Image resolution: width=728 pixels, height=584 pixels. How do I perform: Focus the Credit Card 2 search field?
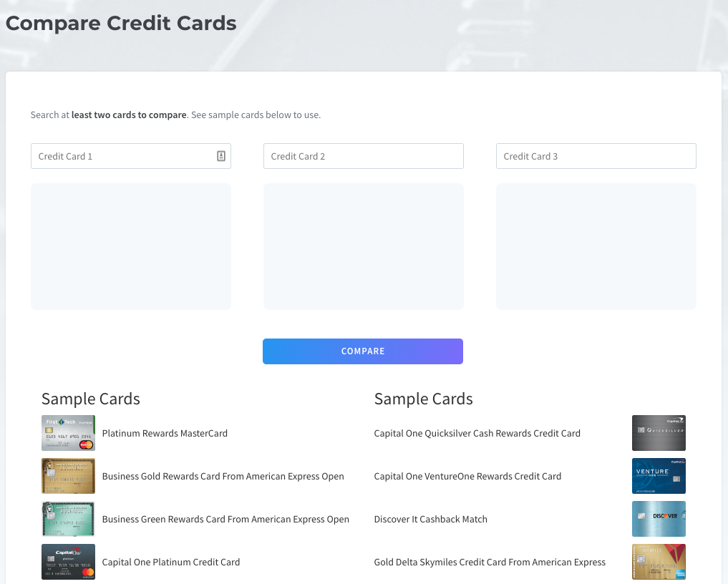[x=364, y=156]
